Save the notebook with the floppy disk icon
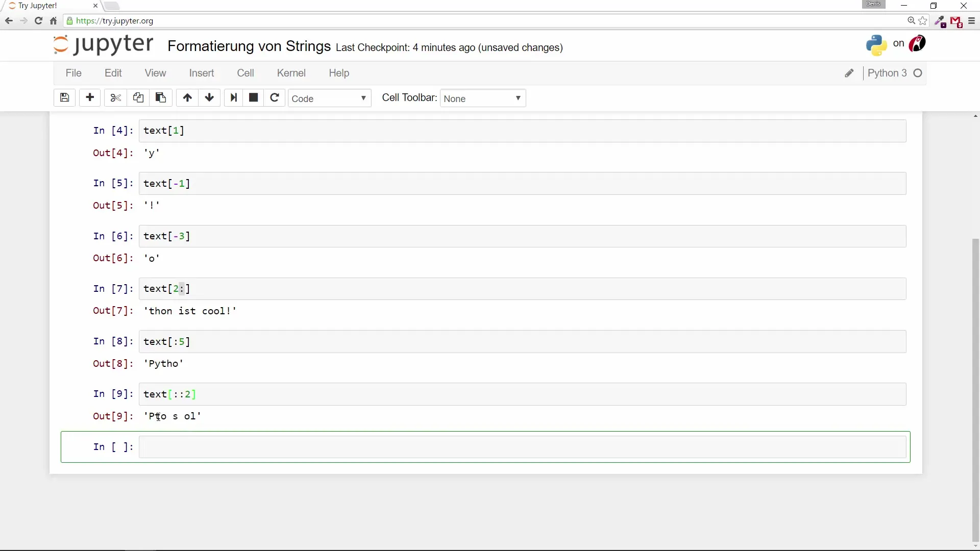The image size is (980, 551). [x=64, y=98]
